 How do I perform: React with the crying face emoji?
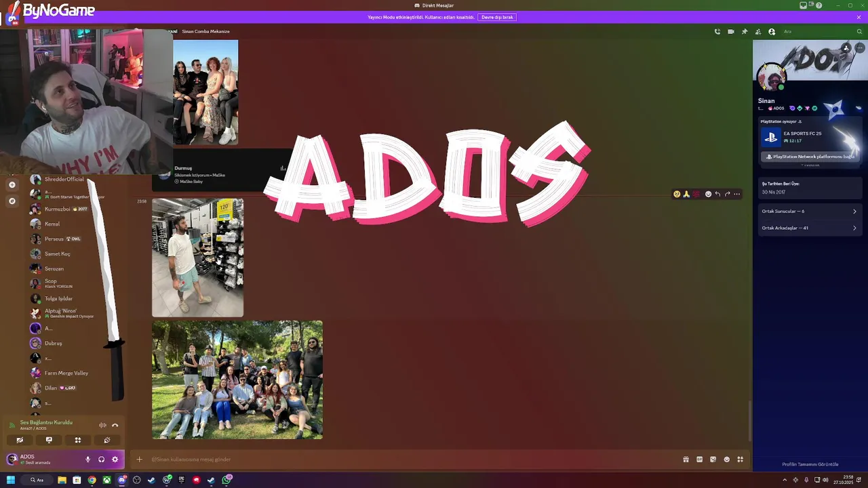(677, 194)
